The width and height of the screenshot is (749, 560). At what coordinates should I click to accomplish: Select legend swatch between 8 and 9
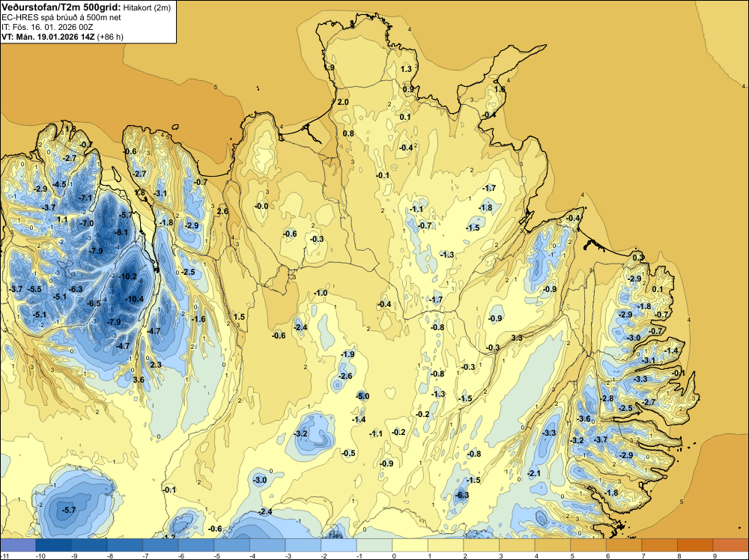(695, 545)
